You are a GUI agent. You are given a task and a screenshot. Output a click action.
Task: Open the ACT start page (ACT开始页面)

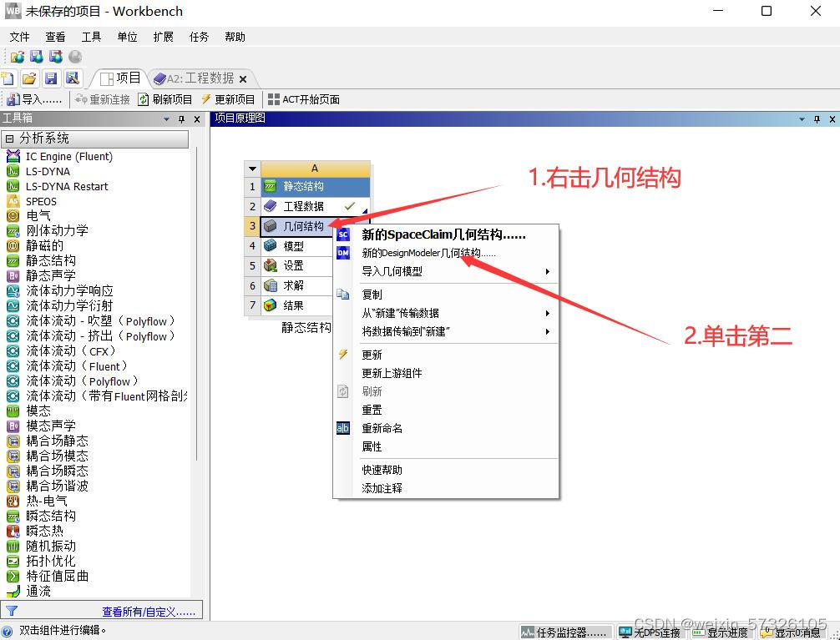coord(303,99)
